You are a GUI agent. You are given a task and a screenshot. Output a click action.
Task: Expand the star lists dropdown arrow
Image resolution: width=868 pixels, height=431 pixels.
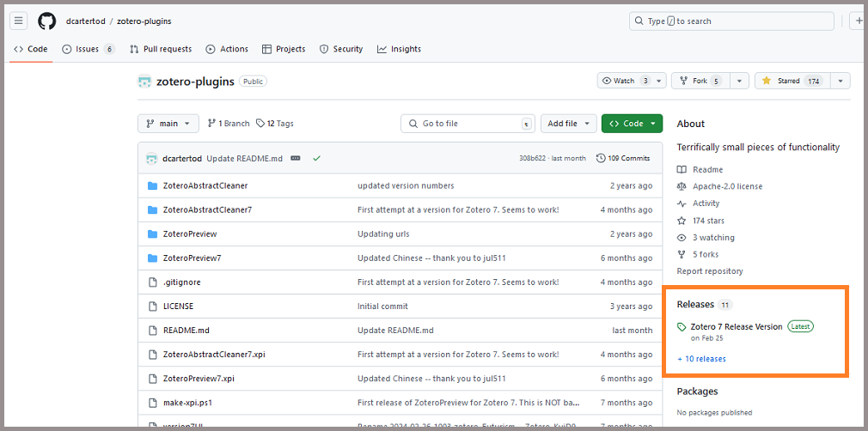point(840,81)
